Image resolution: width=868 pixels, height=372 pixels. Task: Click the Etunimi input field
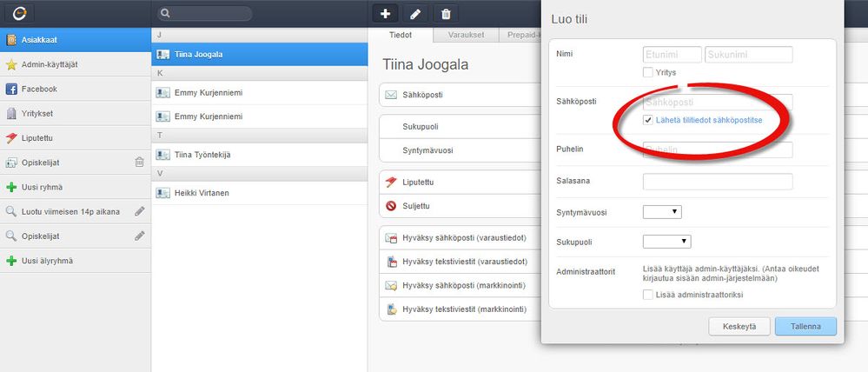[673, 55]
